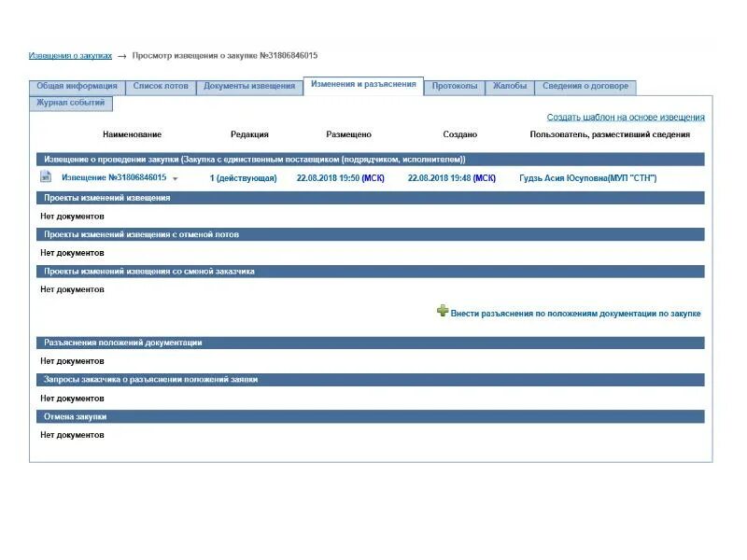Click the Размещено column header
747x560 pixels.
[348, 134]
